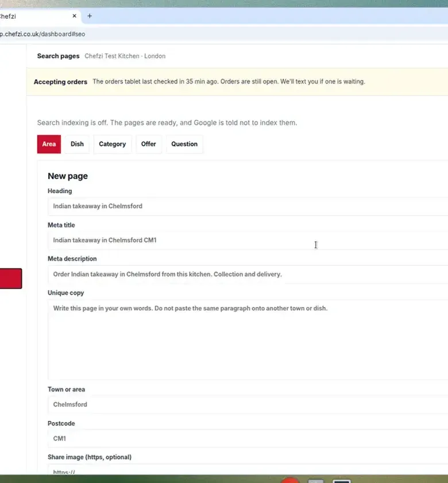Click the orders tablet last checked message
The height and width of the screenshot is (483, 448).
(229, 82)
